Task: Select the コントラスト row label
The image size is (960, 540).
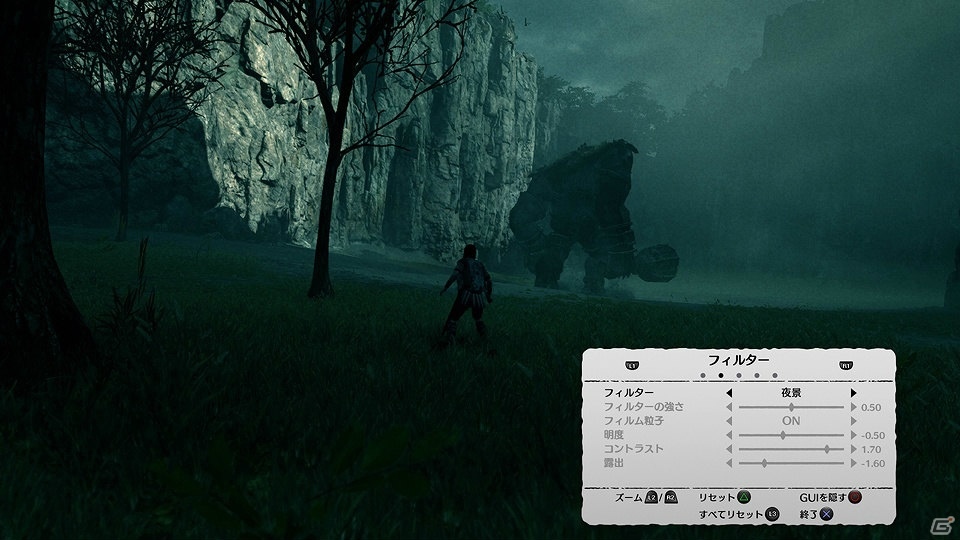Action: (x=634, y=449)
